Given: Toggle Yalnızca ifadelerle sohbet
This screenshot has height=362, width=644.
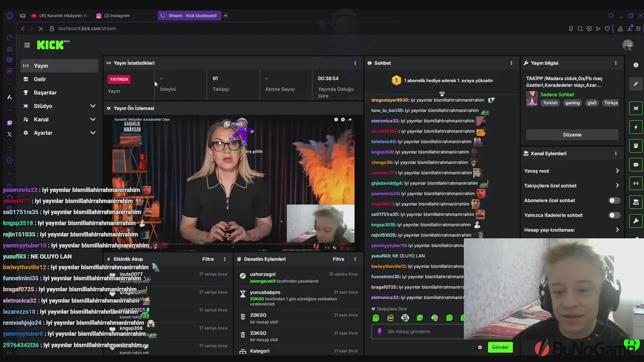Looking at the screenshot, I should tap(614, 215).
